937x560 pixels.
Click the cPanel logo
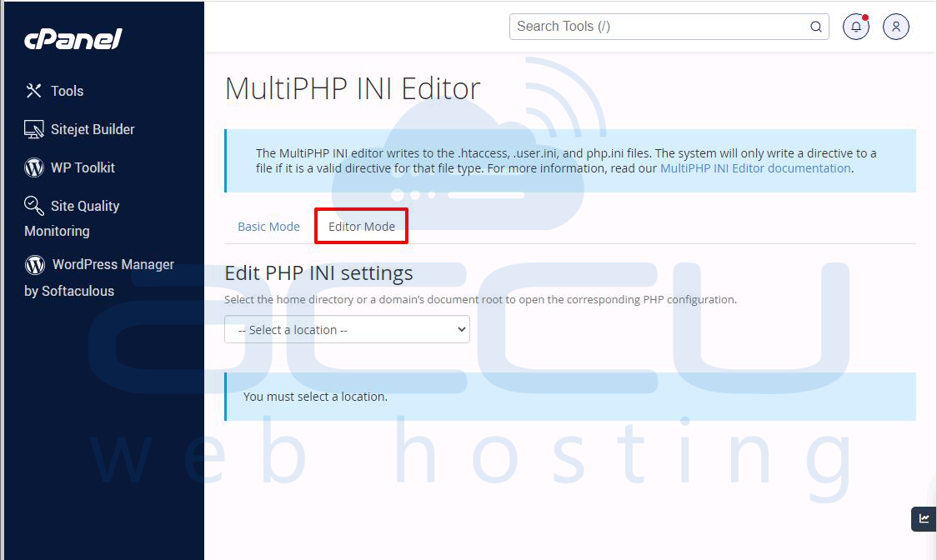coord(73,39)
